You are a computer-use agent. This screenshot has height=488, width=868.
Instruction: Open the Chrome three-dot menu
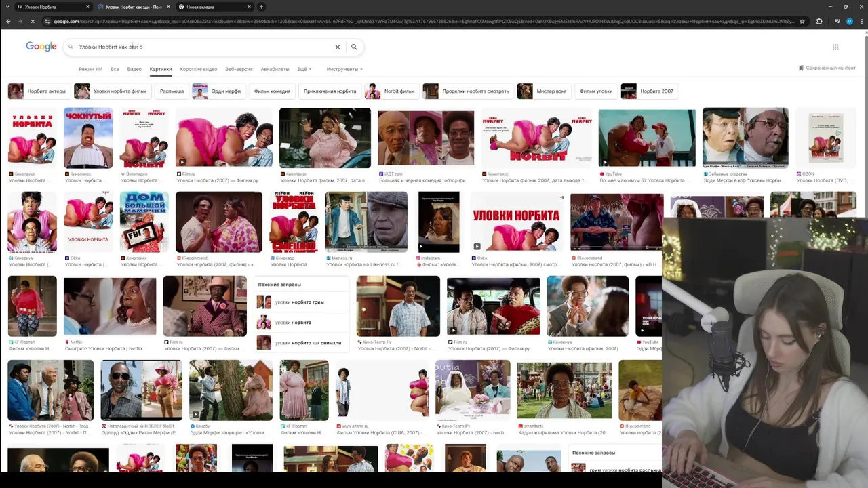(861, 21)
